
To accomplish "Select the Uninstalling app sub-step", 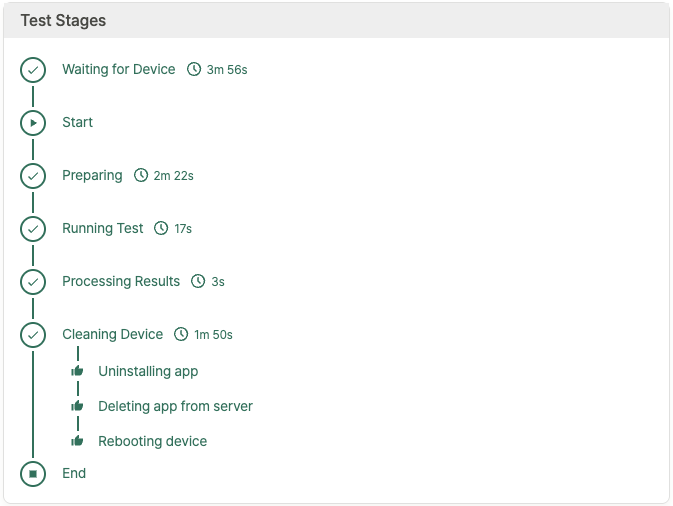I will (148, 371).
